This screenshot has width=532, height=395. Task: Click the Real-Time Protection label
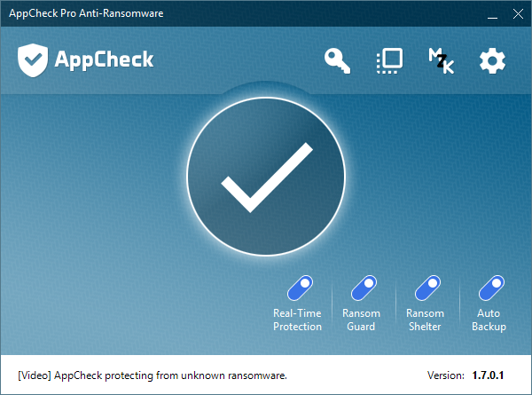click(298, 320)
